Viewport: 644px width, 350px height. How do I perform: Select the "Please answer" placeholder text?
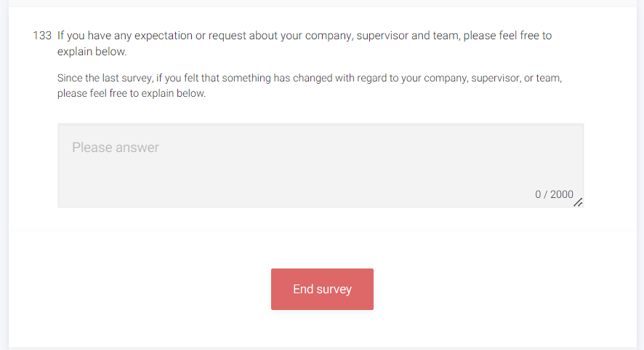(115, 148)
